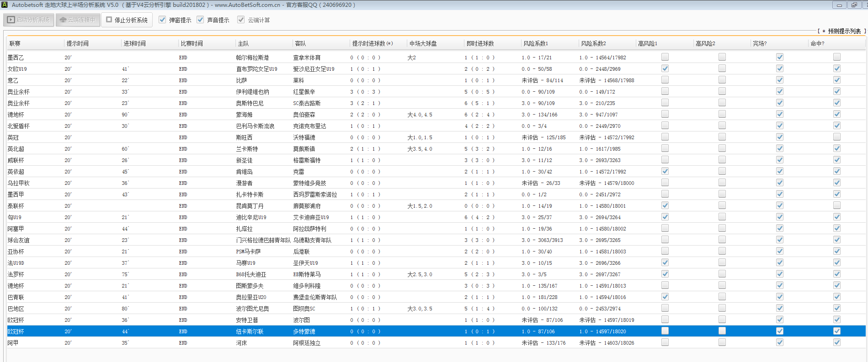The height and width of the screenshot is (362, 868).
Task: Disable the 声音提示 checkbox
Action: pos(200,20)
